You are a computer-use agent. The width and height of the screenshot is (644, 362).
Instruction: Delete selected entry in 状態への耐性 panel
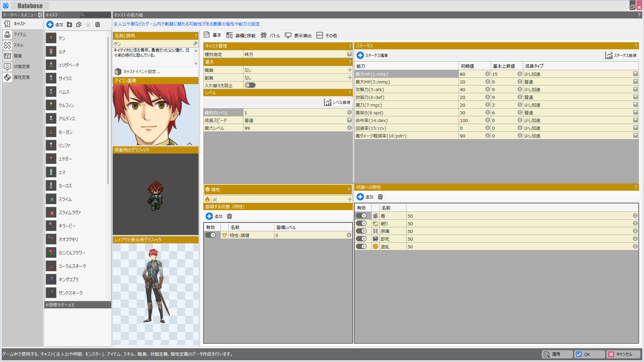380,197
